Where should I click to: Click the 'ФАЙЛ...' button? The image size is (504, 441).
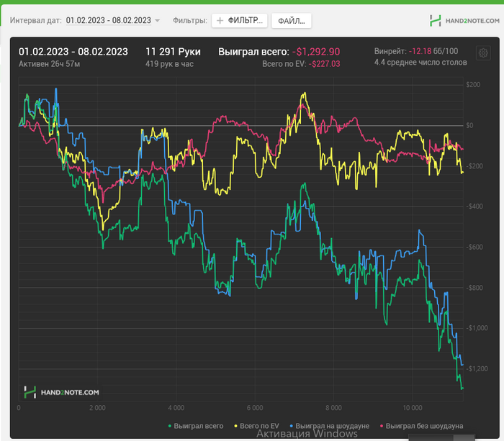pyautogui.click(x=291, y=21)
